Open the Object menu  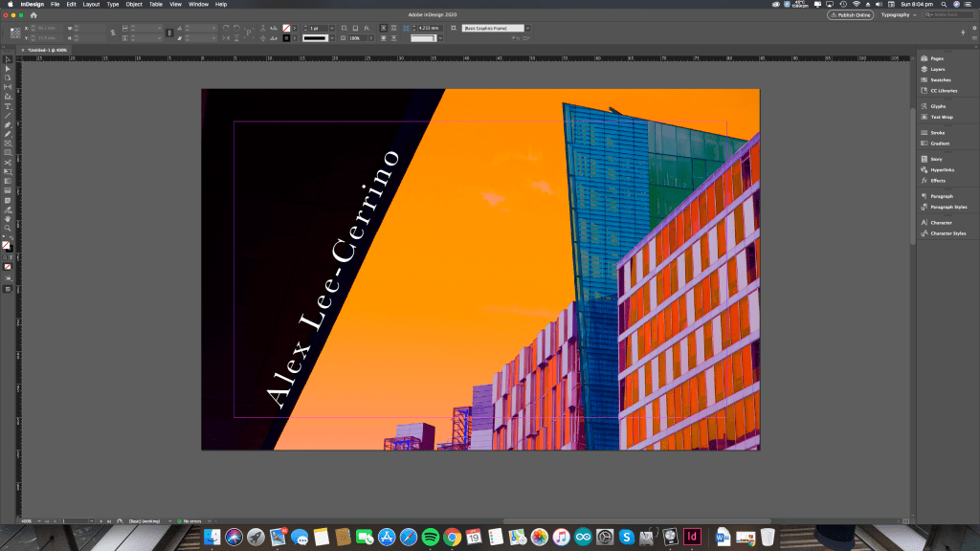point(134,4)
